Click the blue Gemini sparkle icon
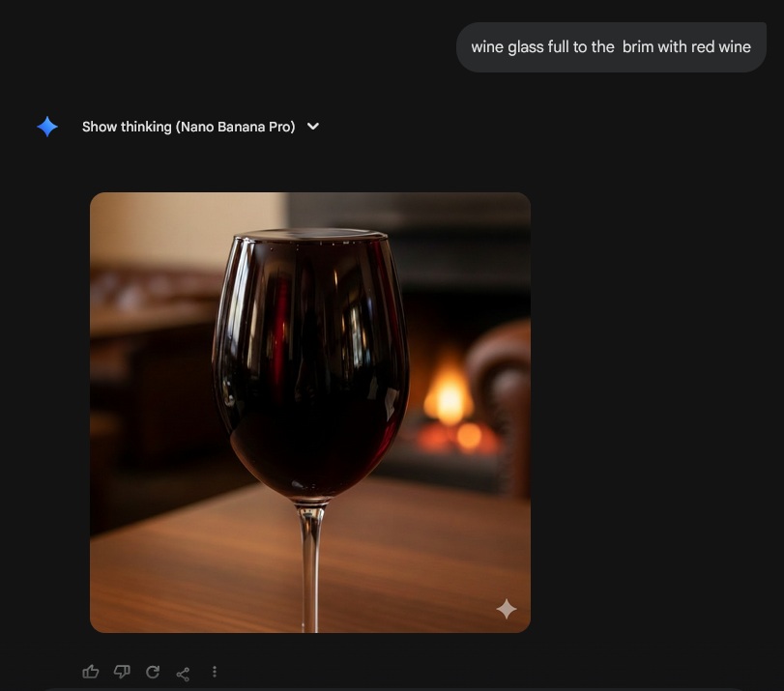The image size is (784, 691). pos(47,127)
